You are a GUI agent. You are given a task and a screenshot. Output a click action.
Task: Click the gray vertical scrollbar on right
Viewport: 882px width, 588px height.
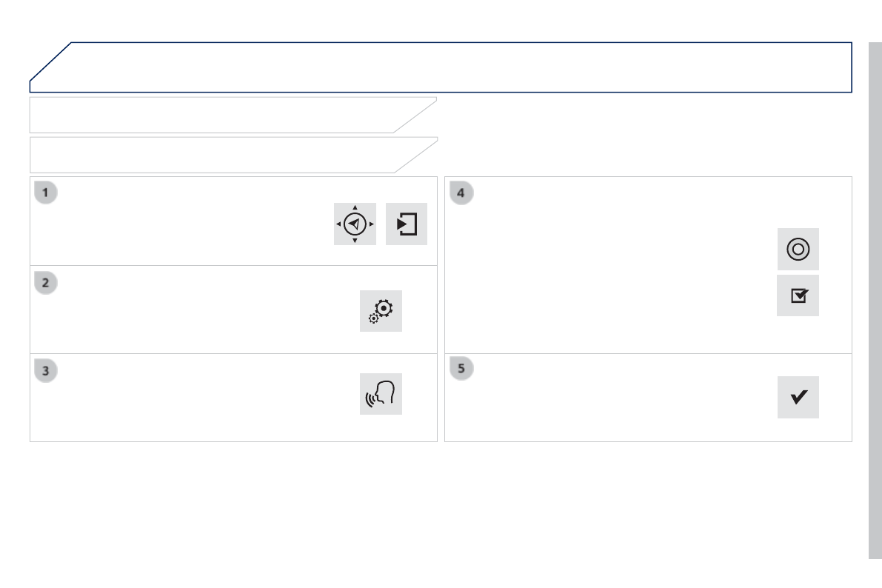point(875,296)
